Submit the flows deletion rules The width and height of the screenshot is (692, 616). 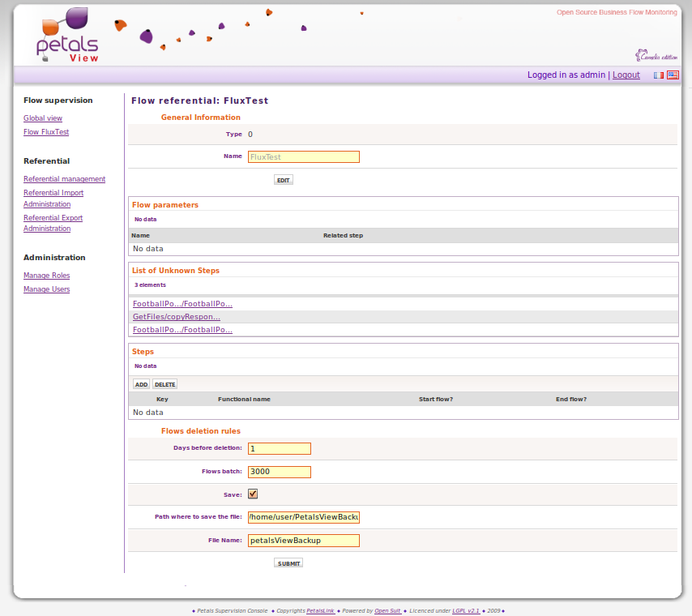coord(288,563)
